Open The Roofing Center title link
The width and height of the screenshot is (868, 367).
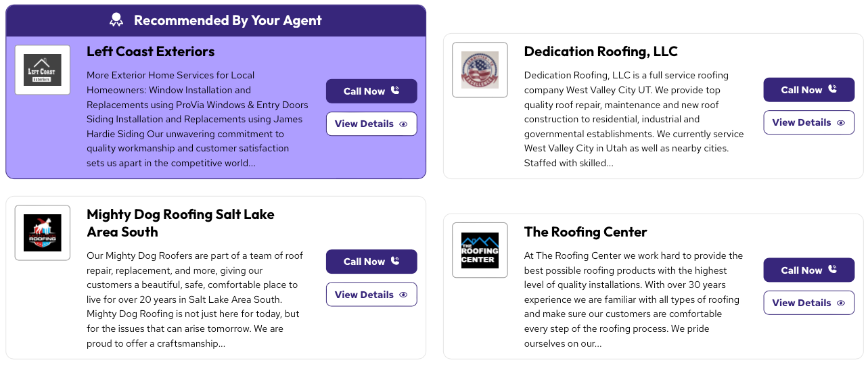(585, 232)
